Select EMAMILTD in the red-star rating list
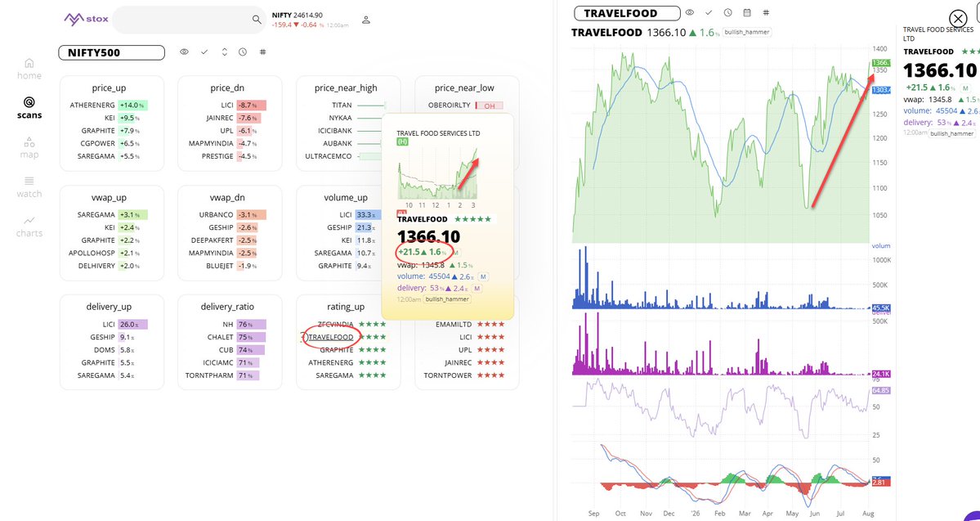 click(454, 324)
